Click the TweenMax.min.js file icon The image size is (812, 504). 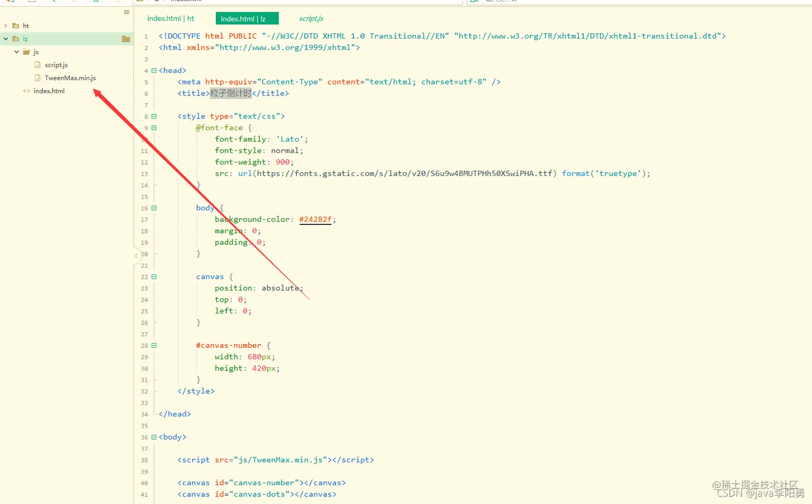coord(38,78)
